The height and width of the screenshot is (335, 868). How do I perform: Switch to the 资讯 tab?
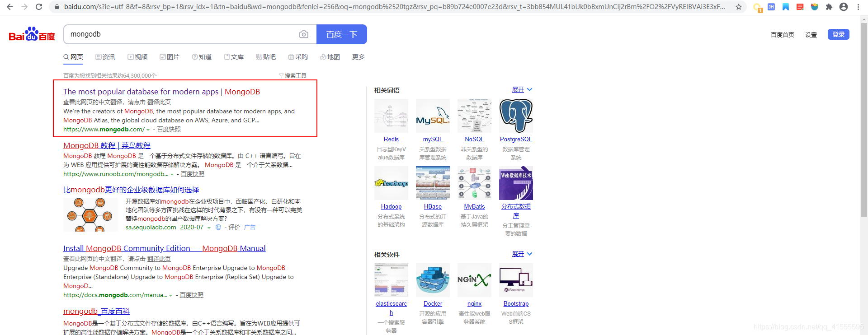pyautogui.click(x=105, y=57)
